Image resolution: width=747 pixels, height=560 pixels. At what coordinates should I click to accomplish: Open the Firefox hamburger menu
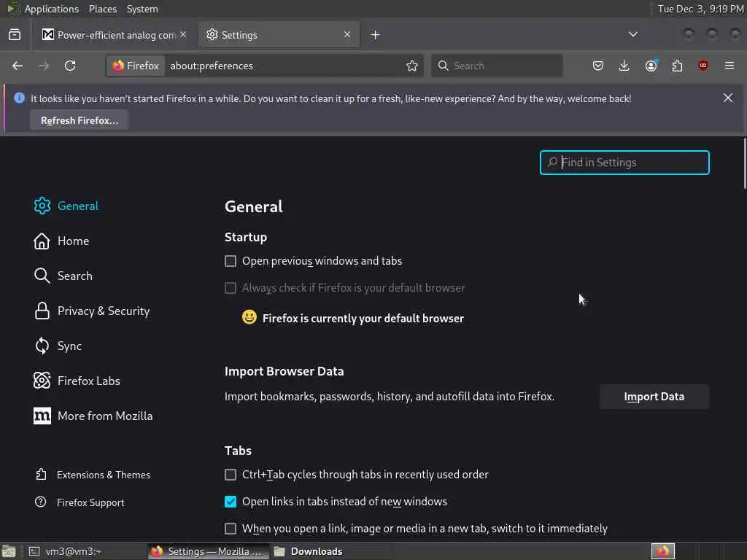pyautogui.click(x=729, y=66)
